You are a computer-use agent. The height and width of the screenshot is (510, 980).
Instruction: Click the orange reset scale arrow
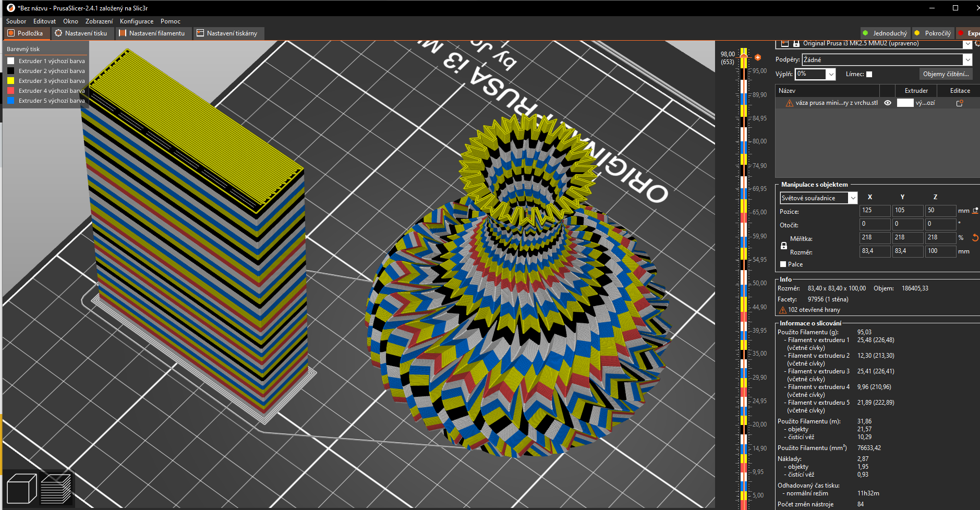975,238
